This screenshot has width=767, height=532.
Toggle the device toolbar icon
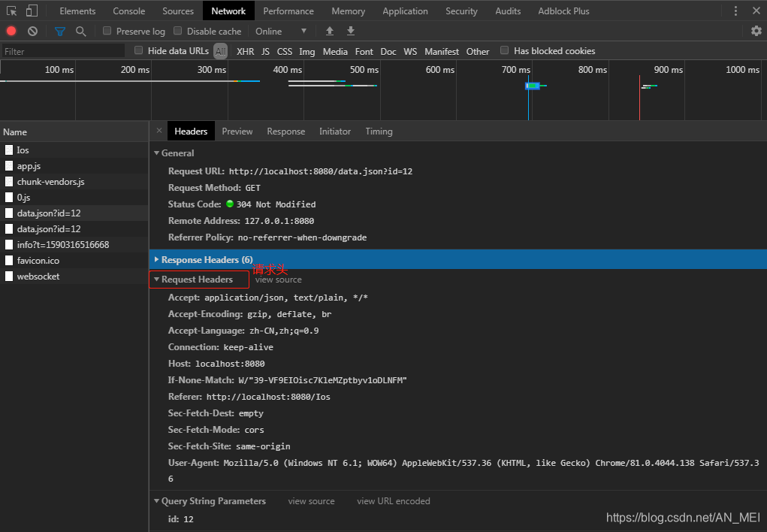click(x=32, y=11)
